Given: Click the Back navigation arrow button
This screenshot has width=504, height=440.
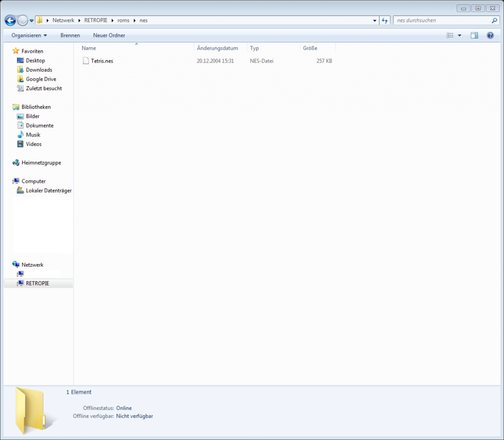Looking at the screenshot, I should pyautogui.click(x=10, y=20).
